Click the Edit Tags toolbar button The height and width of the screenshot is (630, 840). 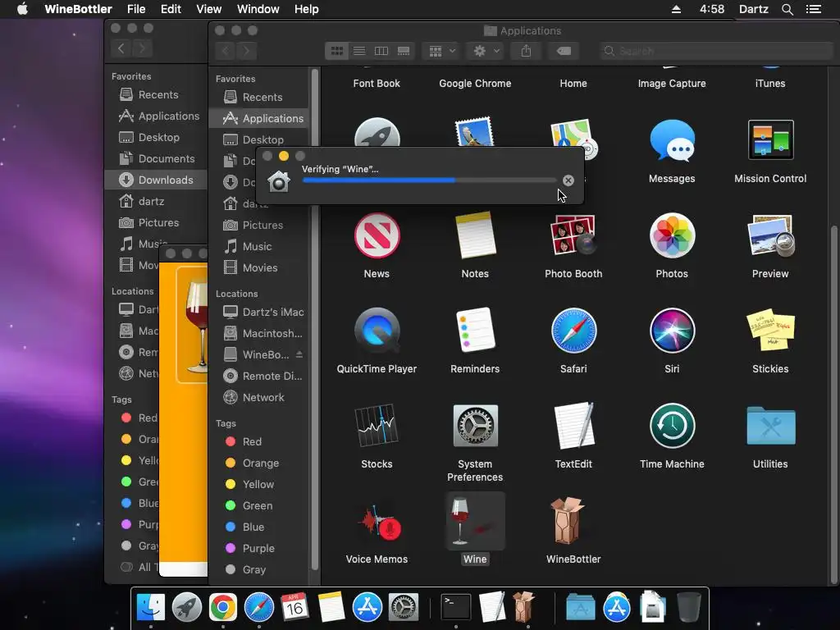[x=564, y=51]
